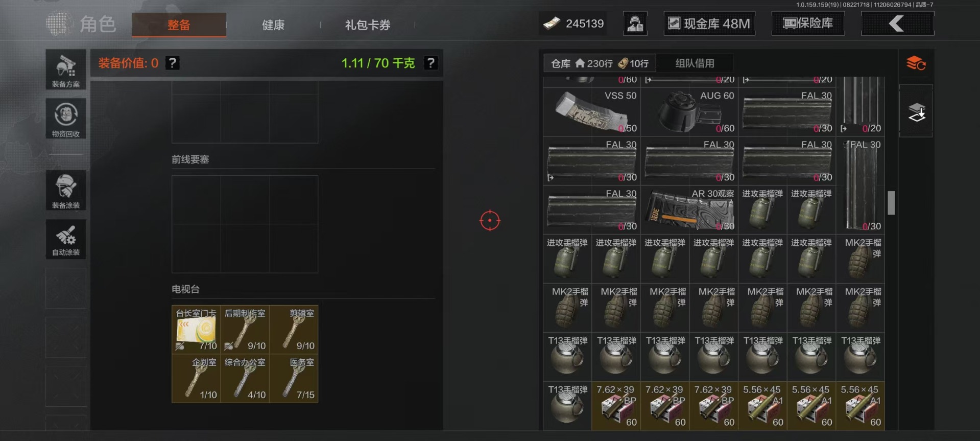Select the 整备 tab

[x=179, y=25]
